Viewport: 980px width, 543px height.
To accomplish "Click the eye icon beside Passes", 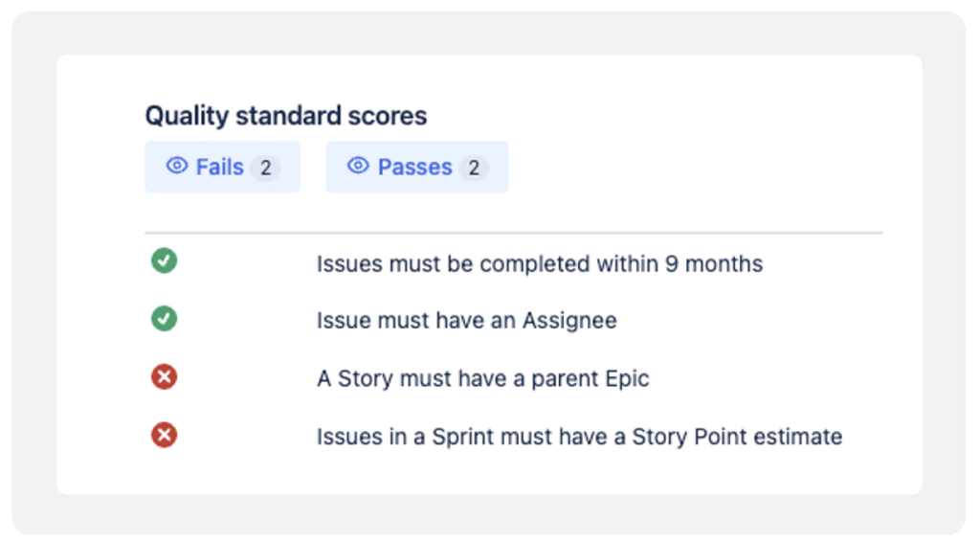I will 358,166.
